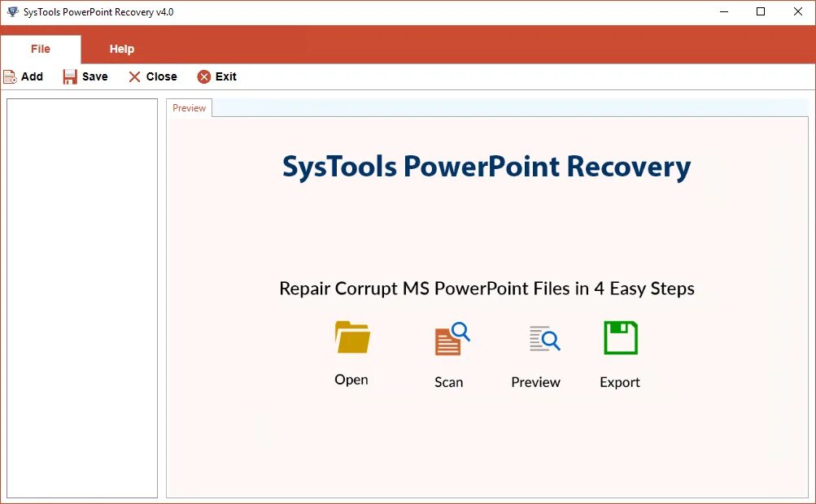Viewport: 816px width, 504px height.
Task: Click the Close label in toolbar
Action: [x=161, y=76]
